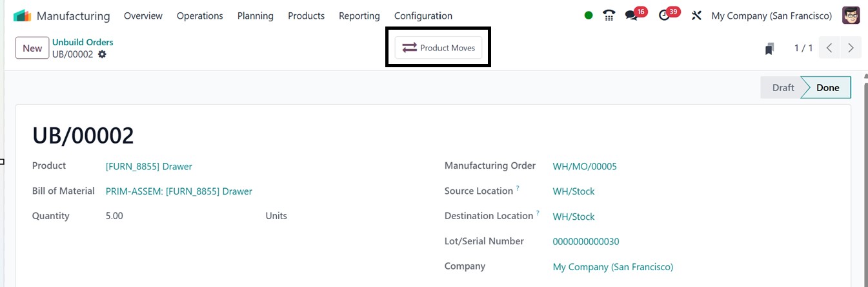Open the WH/MO/00005 manufacturing order link
The height and width of the screenshot is (287, 868).
(x=585, y=166)
